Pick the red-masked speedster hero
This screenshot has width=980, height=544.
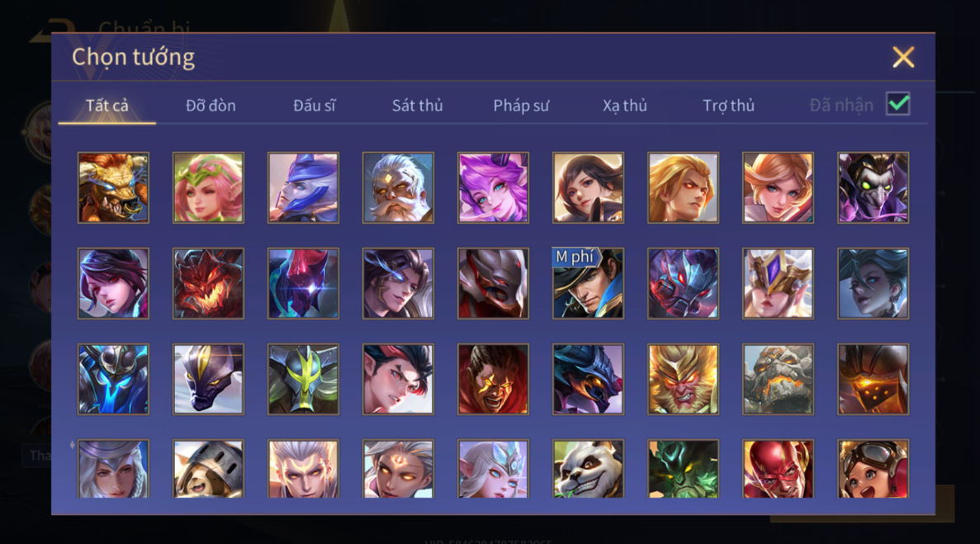point(778,469)
